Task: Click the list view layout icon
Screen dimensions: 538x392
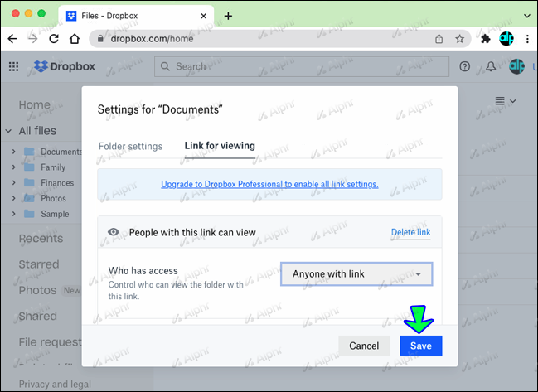Action: point(500,101)
